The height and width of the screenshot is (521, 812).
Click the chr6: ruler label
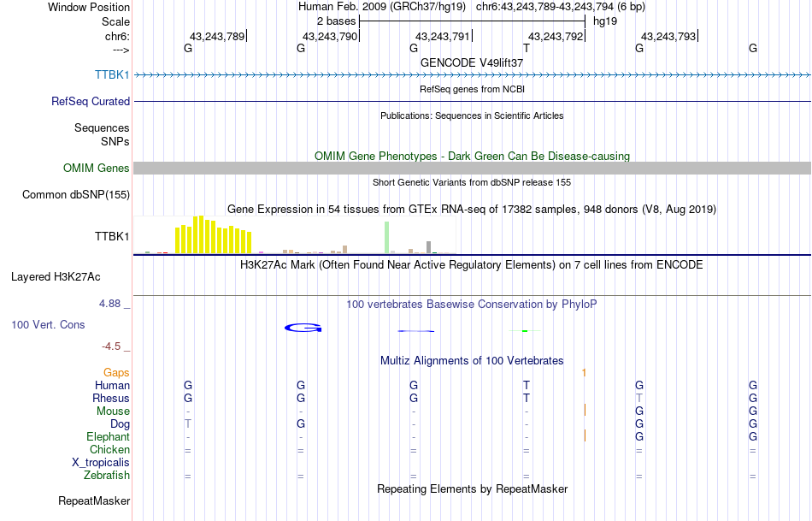click(x=117, y=36)
